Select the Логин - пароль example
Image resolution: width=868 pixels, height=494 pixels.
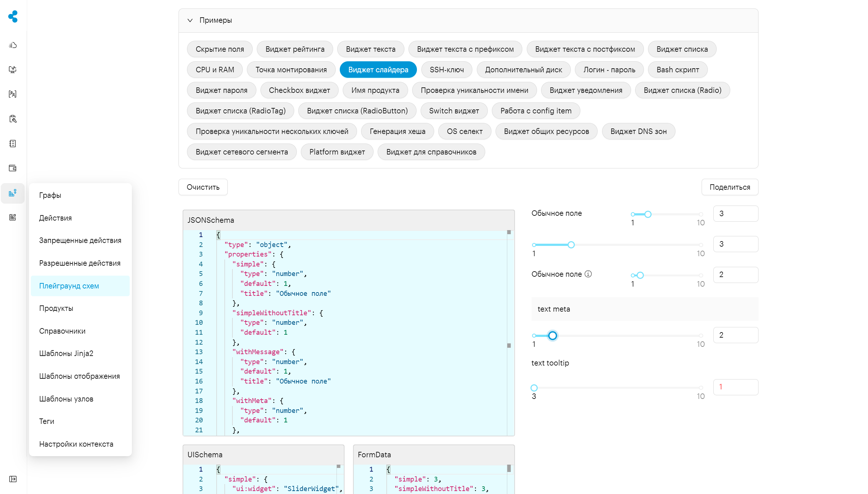(609, 70)
